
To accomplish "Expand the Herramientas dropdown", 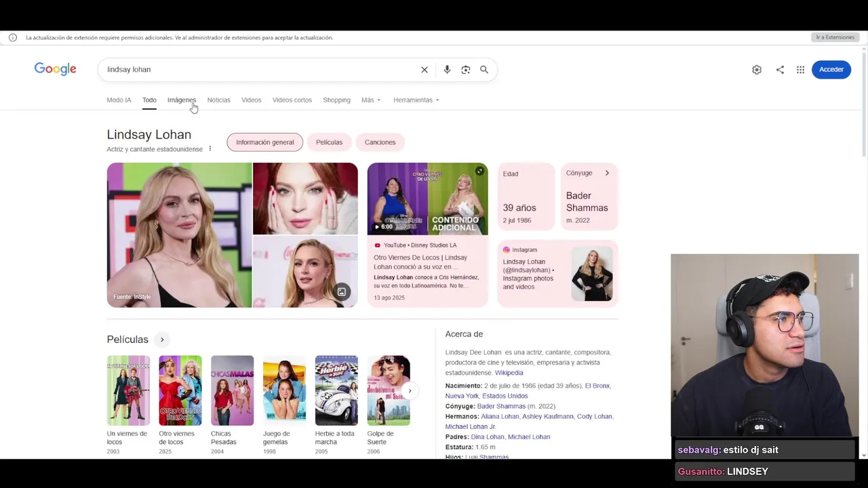I will coord(416,100).
